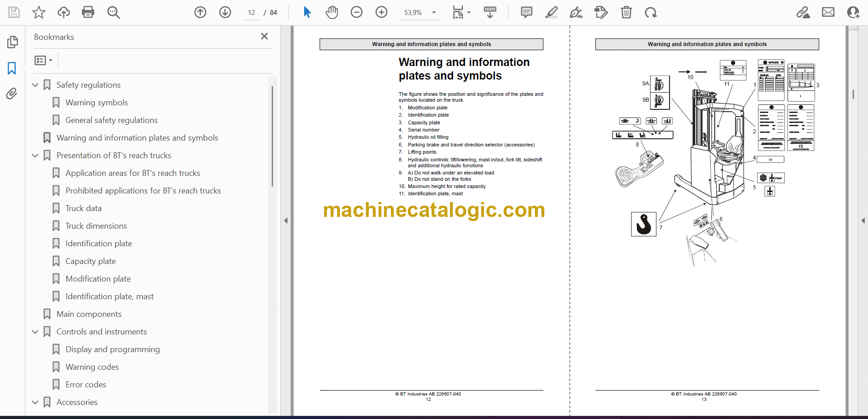The width and height of the screenshot is (868, 419).
Task: Go to next page arrow
Action: pyautogui.click(x=225, y=12)
